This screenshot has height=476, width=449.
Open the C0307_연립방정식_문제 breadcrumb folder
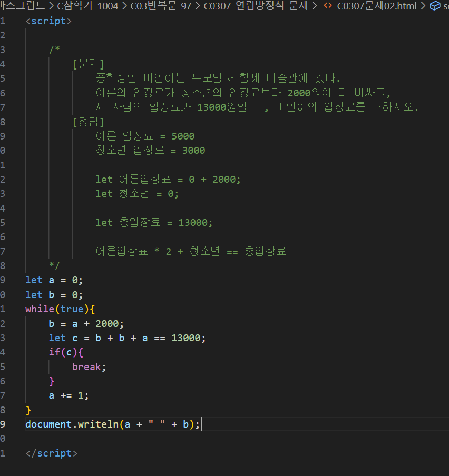pyautogui.click(x=256, y=6)
